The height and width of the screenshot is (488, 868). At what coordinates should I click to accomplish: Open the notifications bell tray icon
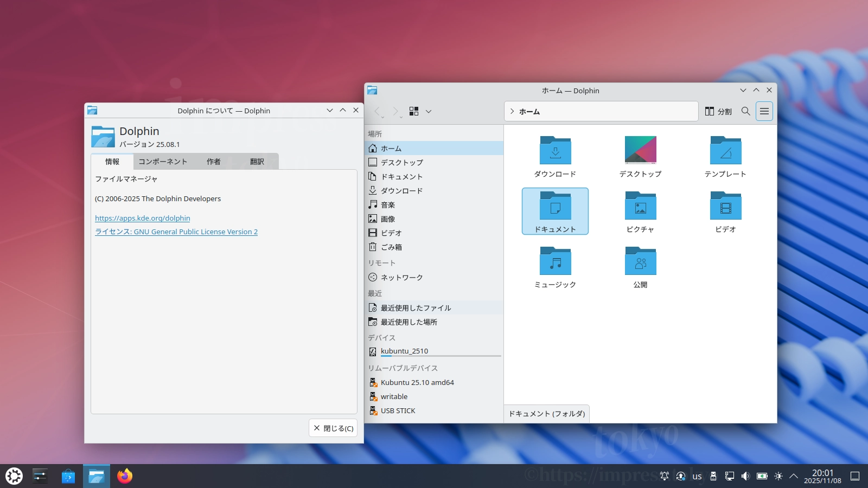click(665, 476)
